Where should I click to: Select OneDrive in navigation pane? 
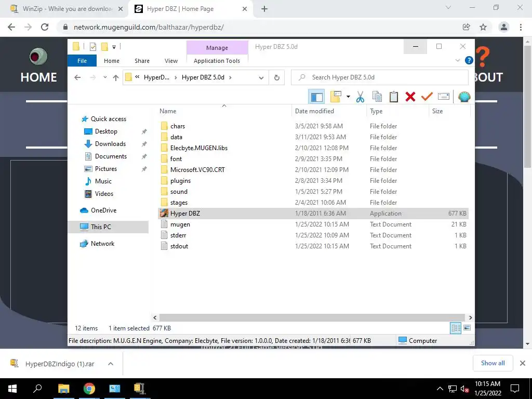coord(103,210)
